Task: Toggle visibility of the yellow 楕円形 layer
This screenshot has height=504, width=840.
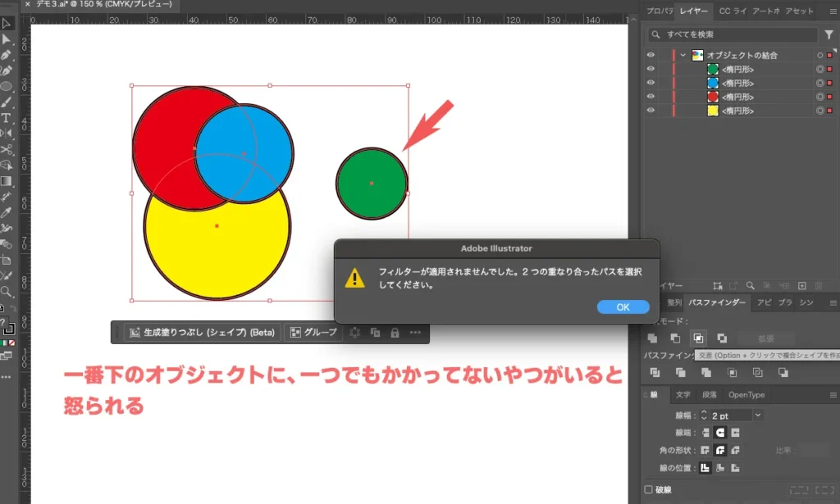Action: pos(651,110)
